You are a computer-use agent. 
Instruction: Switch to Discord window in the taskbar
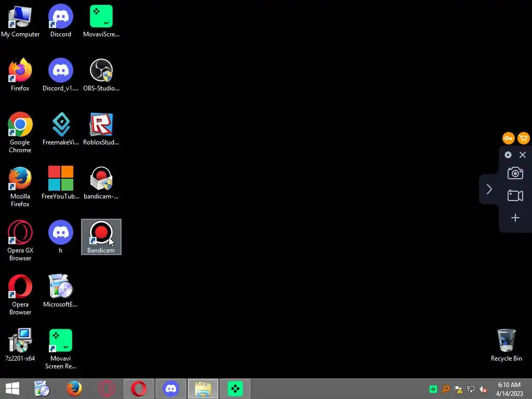pos(170,389)
